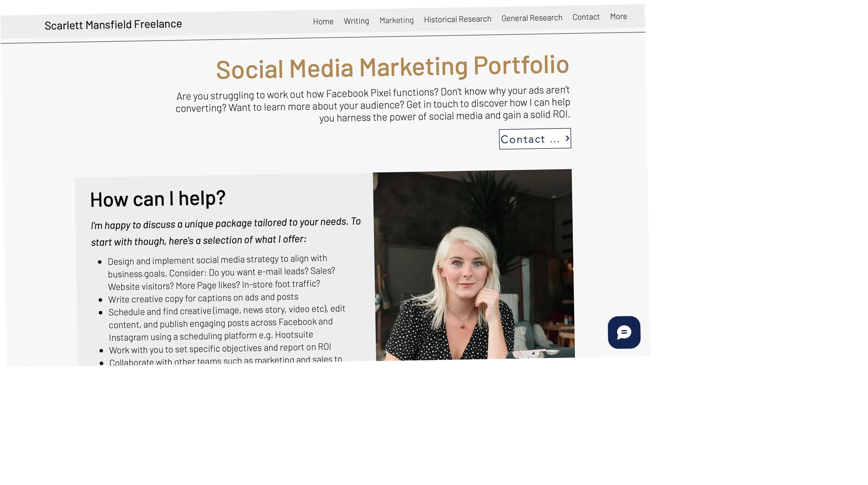868x485 pixels.
Task: Select Marketing in the navigation bar
Action: click(x=397, y=20)
